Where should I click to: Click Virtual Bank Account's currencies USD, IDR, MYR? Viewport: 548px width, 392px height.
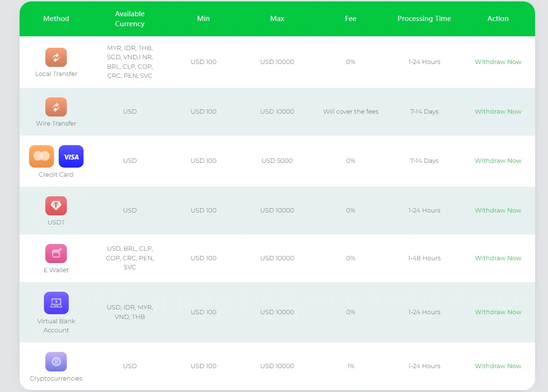point(130,312)
